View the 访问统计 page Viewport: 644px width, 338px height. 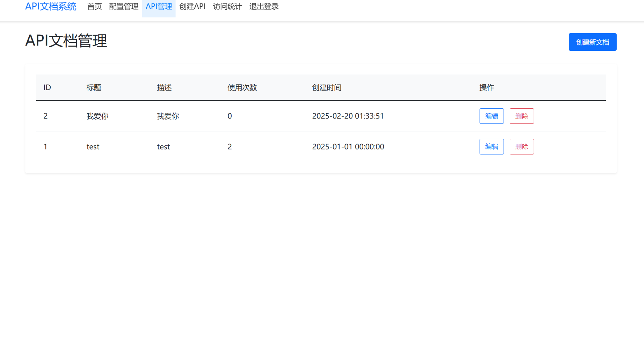tap(228, 7)
